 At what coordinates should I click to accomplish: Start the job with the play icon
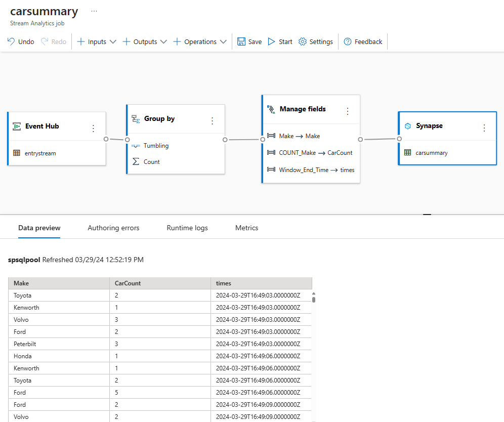272,42
